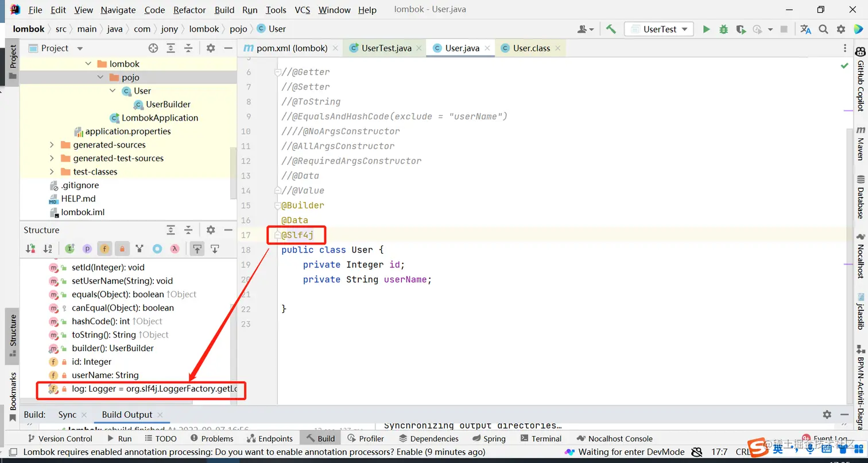Click the Lombok annotation processing status message
Screen dimensions: 868x463
254,452
